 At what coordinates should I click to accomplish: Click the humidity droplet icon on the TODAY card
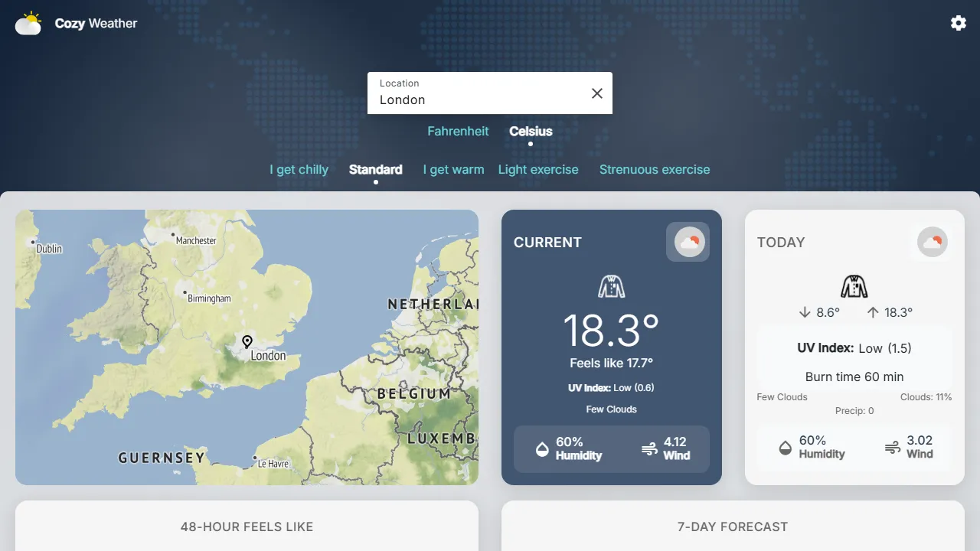pos(785,448)
